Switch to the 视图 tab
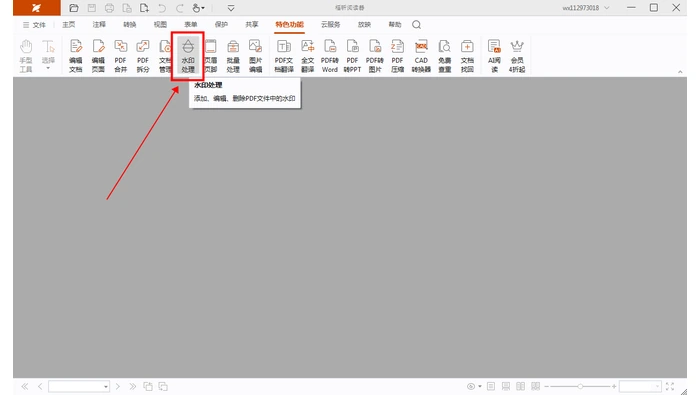 coord(160,25)
